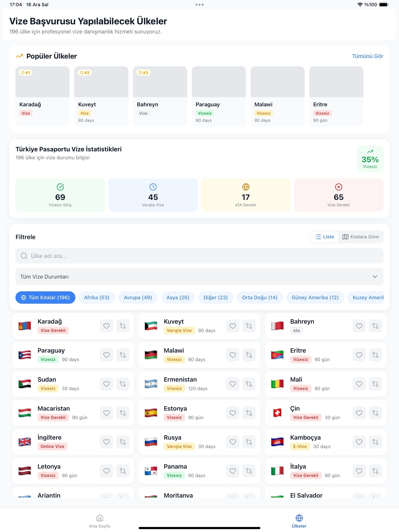Open the Ana Sayfa tab
The width and height of the screenshot is (399, 532).
(100, 521)
